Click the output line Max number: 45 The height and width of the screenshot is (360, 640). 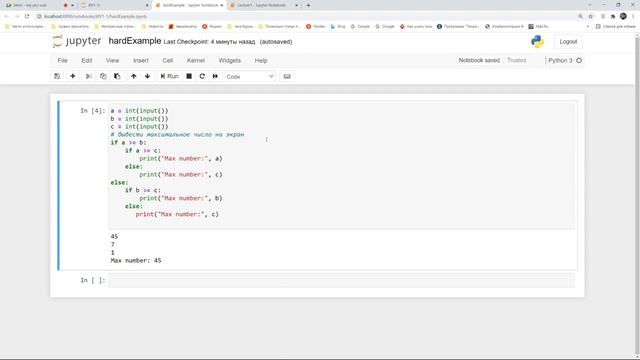(136, 260)
